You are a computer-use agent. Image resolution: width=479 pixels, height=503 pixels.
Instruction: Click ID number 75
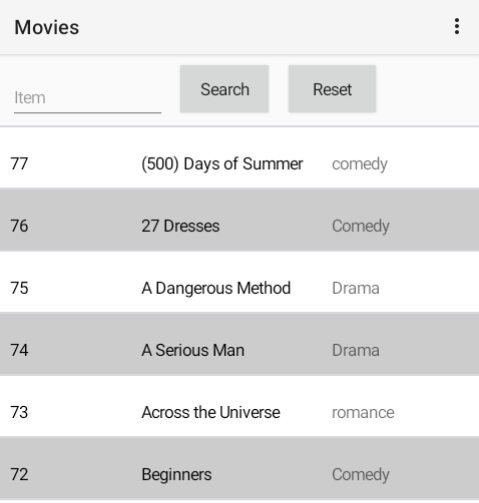(19, 288)
